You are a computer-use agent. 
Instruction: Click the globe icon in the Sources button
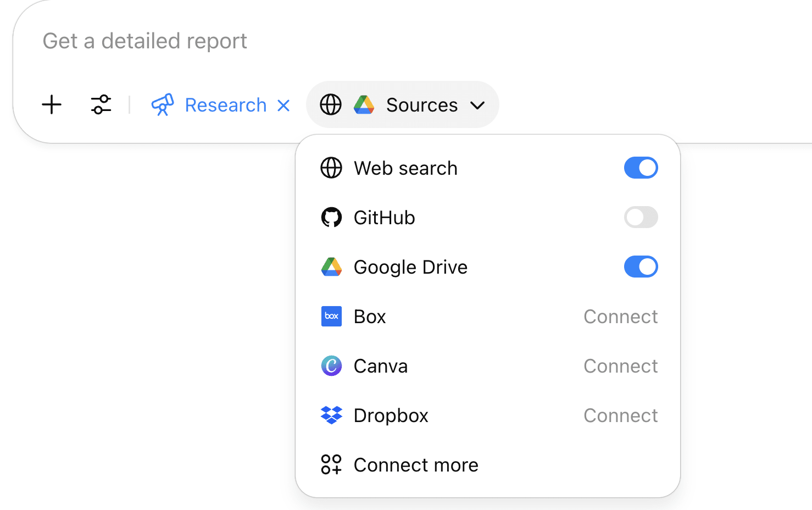(331, 104)
